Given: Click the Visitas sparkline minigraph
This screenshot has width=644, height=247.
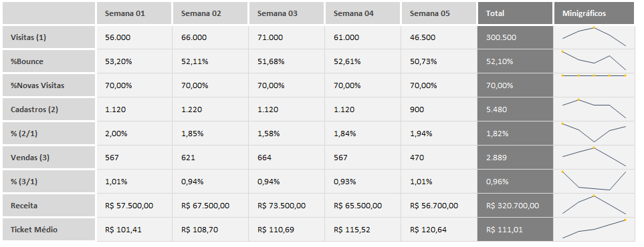Looking at the screenshot, I should coord(594,37).
